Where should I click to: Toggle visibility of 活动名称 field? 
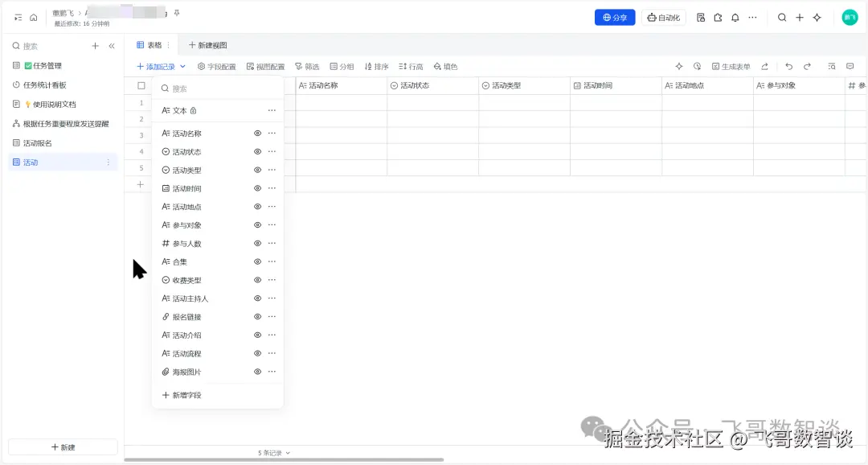click(x=257, y=133)
